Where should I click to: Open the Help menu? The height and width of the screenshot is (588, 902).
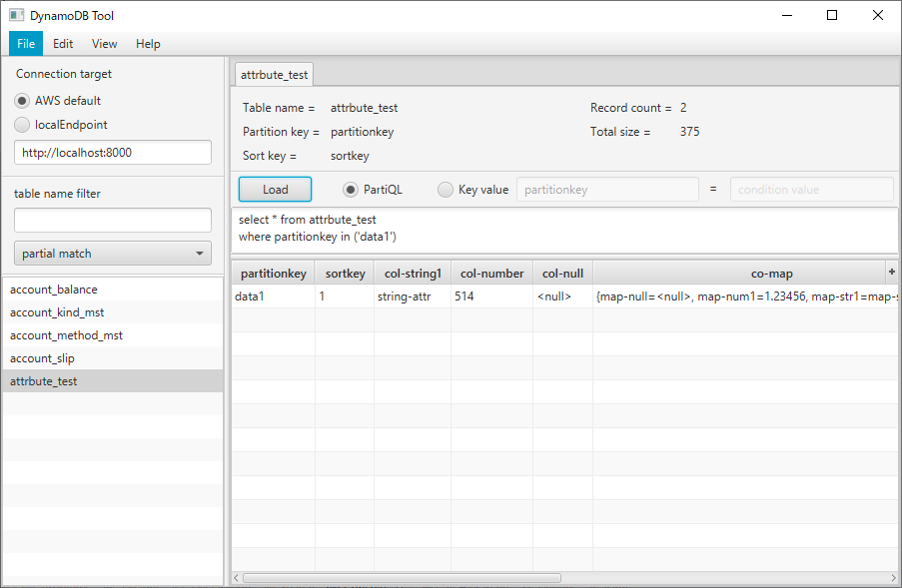coord(148,43)
